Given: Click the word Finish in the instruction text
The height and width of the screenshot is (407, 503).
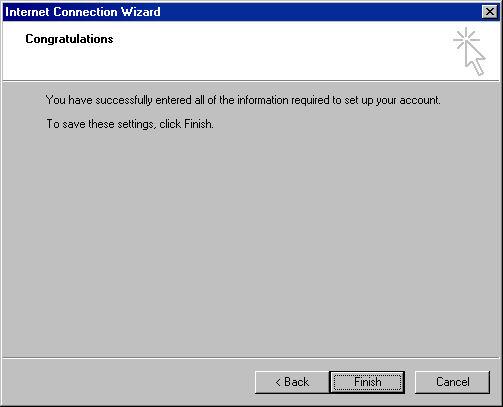Looking at the screenshot, I should click(198, 124).
